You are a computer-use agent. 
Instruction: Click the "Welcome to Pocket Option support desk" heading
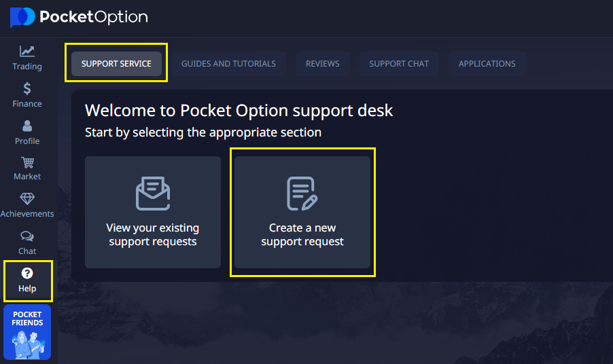coord(239,111)
